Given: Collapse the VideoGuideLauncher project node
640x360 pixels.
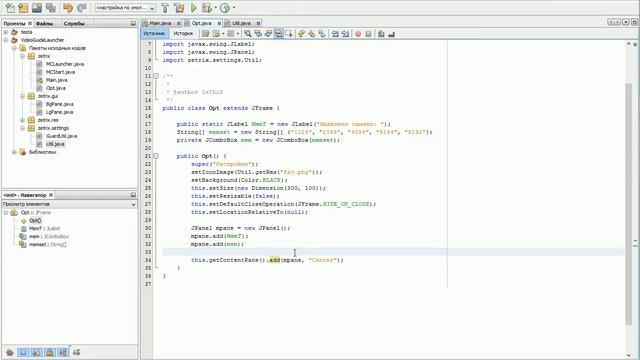Looking at the screenshot, I should click(x=6, y=40).
